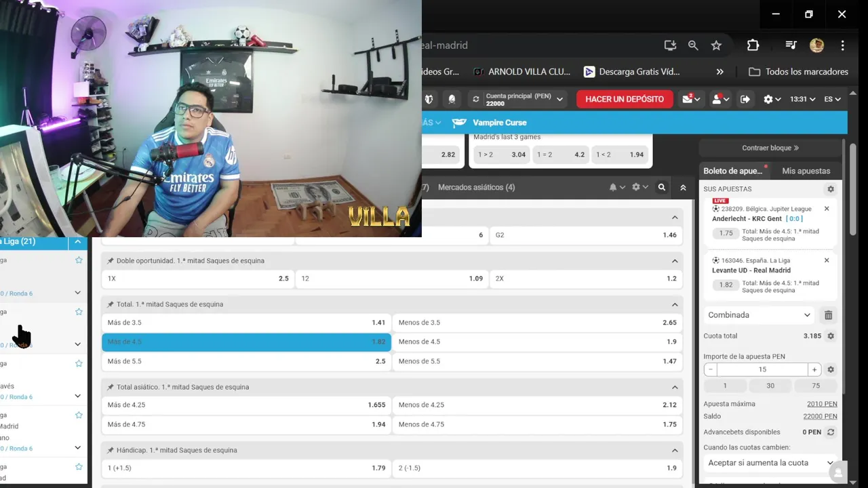Select Más de 3.5 odds 1.41
The width and height of the screenshot is (868, 488).
(x=246, y=323)
